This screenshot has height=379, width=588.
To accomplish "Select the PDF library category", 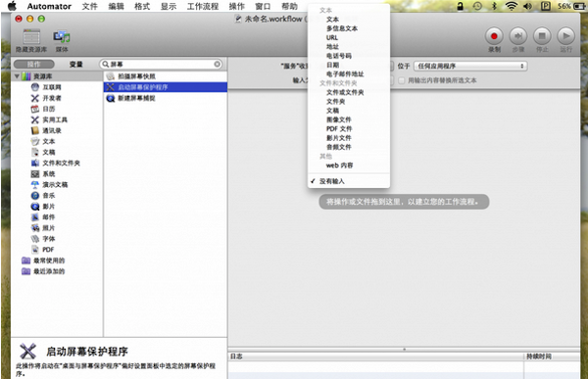I will [x=48, y=250].
